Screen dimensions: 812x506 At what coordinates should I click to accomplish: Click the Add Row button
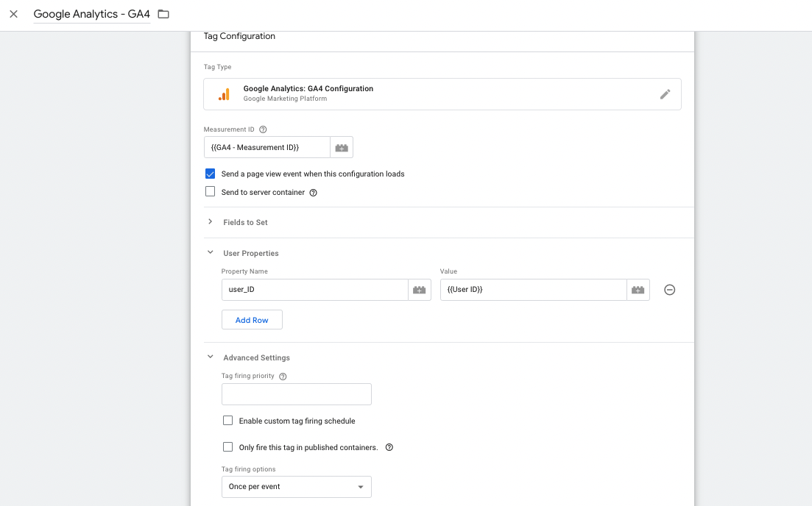pos(252,320)
